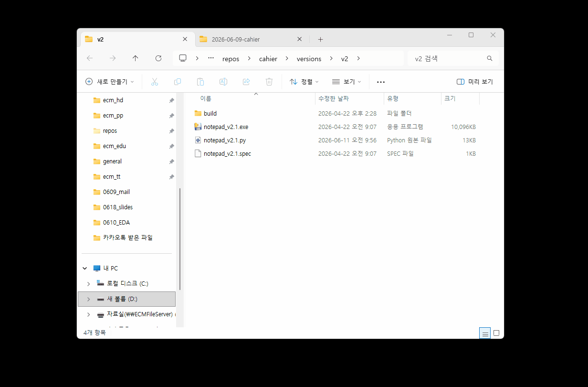Click the Cut scissors icon
Image resolution: width=588 pixels, height=387 pixels.
click(x=155, y=82)
